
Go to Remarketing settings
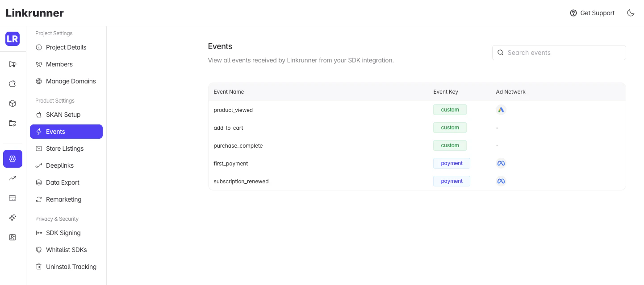coord(66,199)
